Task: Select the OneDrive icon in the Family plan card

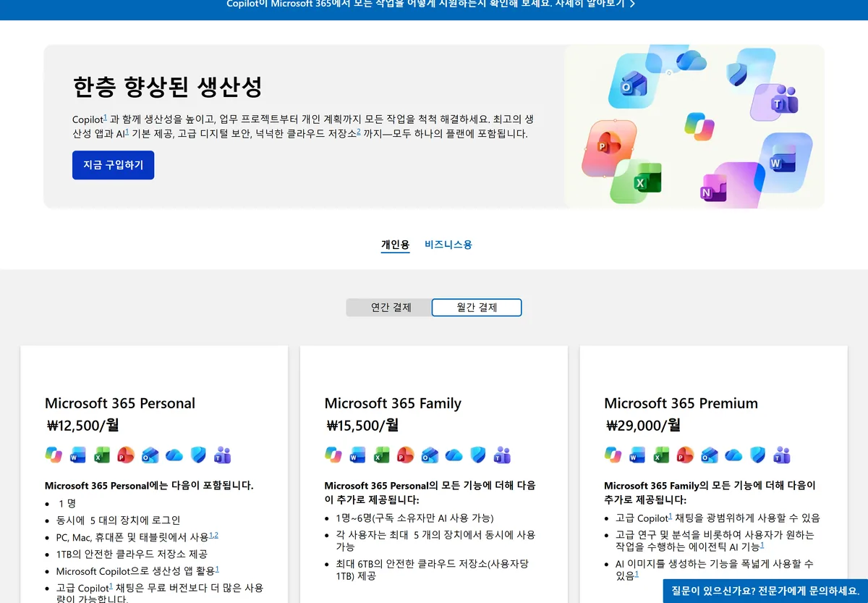Action: pos(454,455)
